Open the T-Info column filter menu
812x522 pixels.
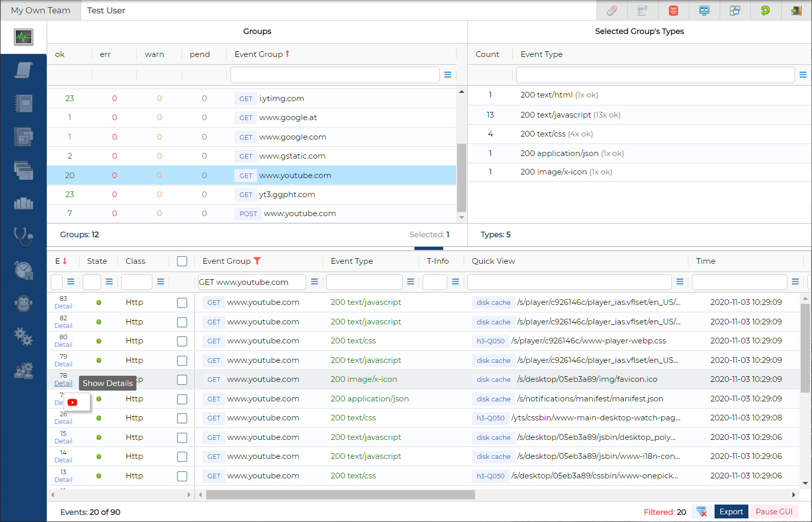455,282
